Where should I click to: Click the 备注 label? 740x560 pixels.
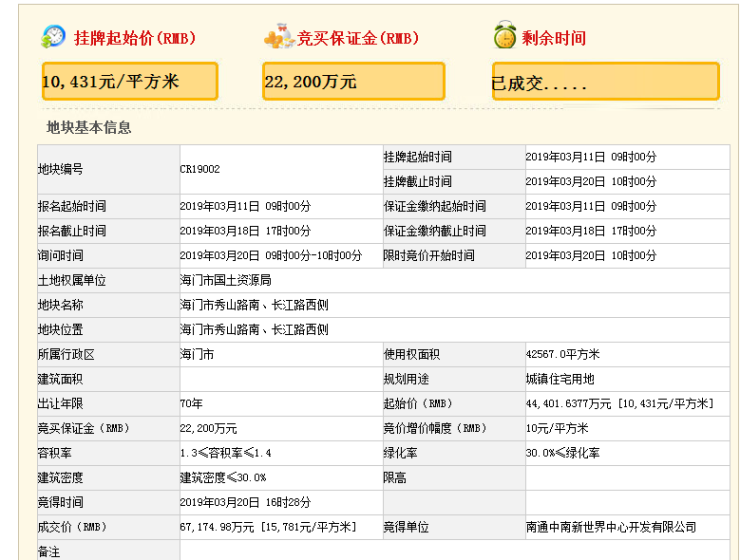[x=49, y=552]
